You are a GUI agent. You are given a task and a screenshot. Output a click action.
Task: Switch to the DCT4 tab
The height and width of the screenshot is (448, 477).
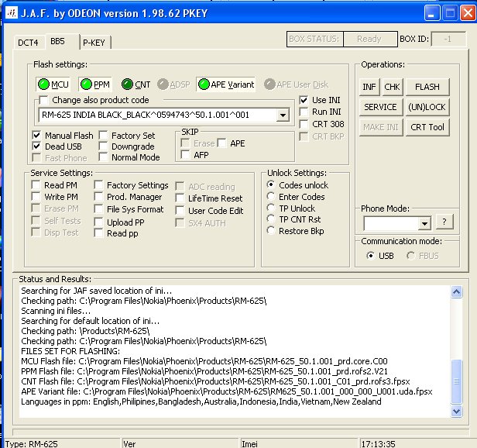click(28, 43)
